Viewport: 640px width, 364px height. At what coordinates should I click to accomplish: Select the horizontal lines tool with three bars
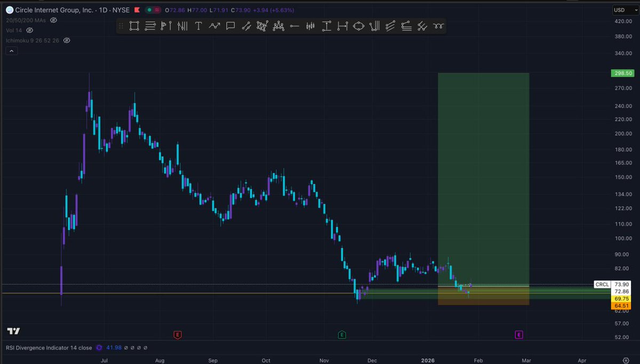coord(150,26)
